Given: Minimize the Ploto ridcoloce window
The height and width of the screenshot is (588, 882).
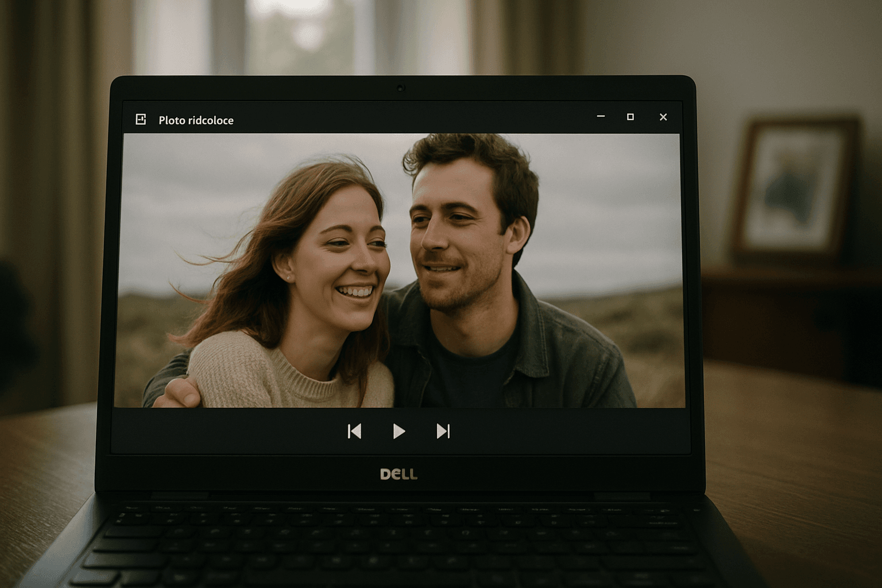Looking at the screenshot, I should 601,117.
